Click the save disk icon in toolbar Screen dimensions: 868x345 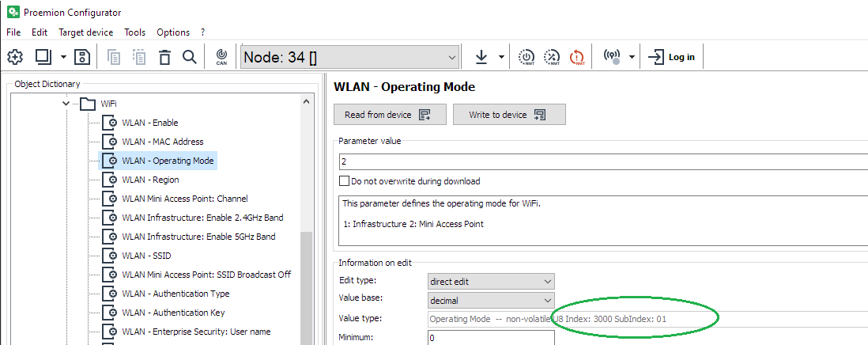coord(81,57)
